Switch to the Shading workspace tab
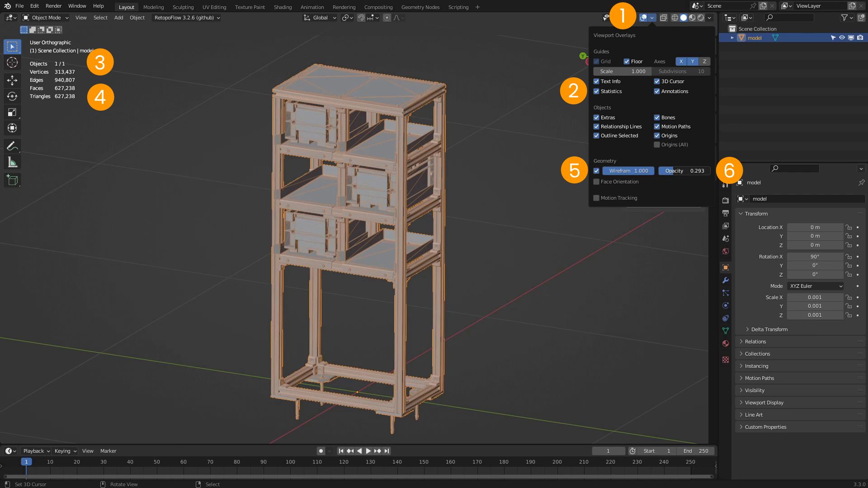Image resolution: width=868 pixels, height=488 pixels. tap(283, 7)
